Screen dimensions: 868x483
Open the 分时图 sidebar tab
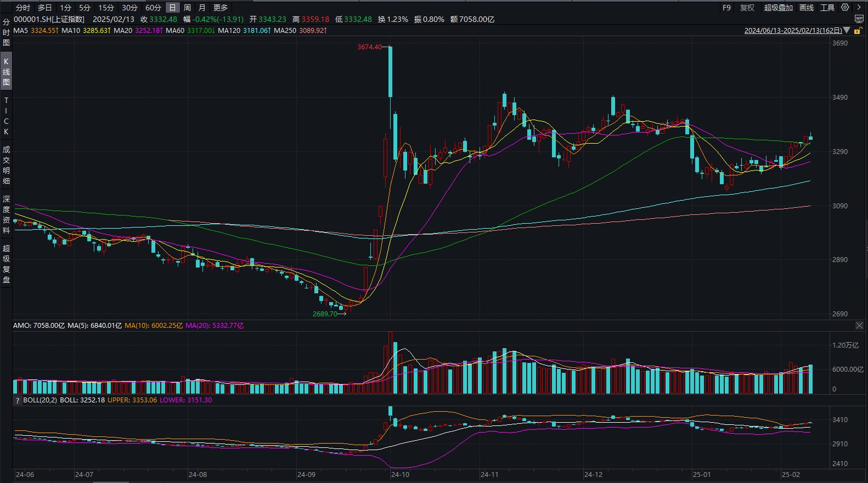coord(6,32)
